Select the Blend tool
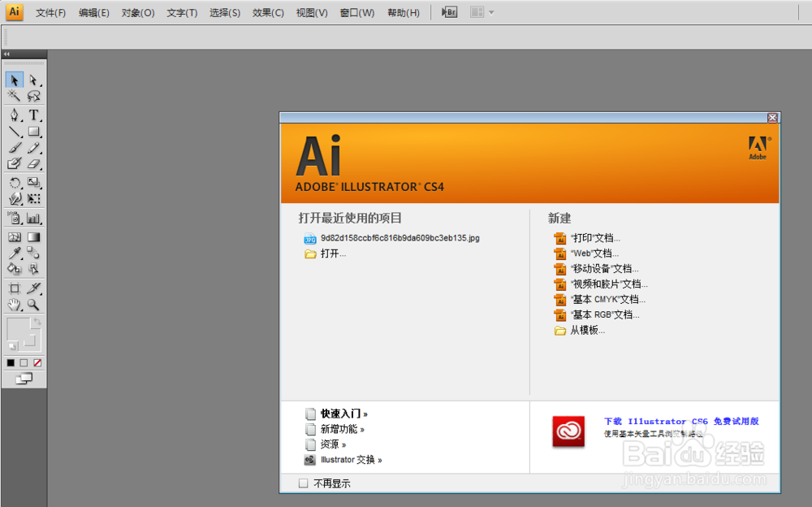This screenshot has height=507, width=812. pos(33,253)
